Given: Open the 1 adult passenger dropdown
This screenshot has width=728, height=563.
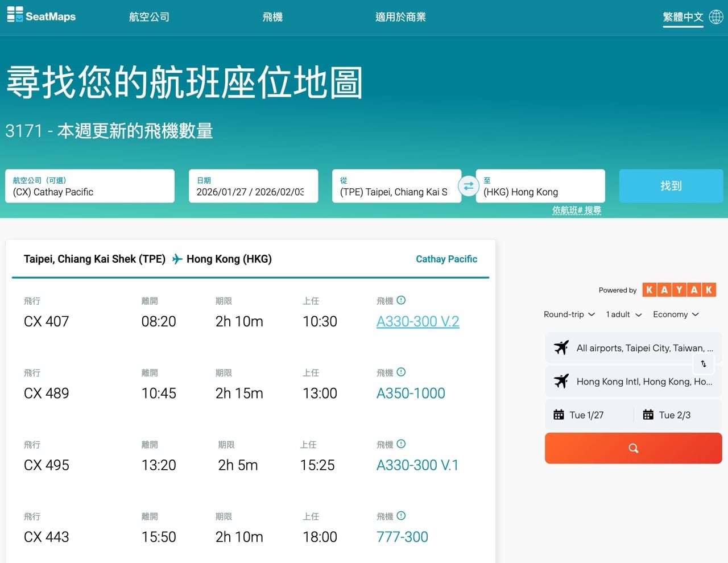Looking at the screenshot, I should [x=623, y=314].
